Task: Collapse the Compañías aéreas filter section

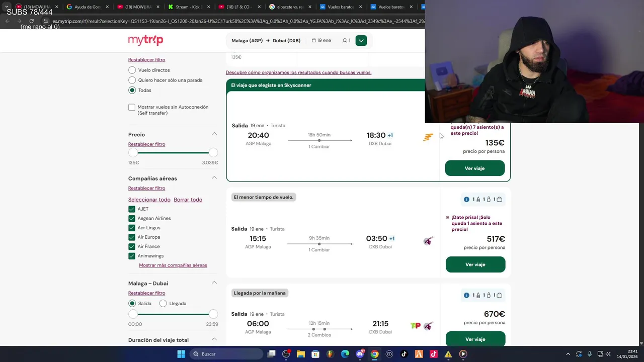Action: click(214, 178)
